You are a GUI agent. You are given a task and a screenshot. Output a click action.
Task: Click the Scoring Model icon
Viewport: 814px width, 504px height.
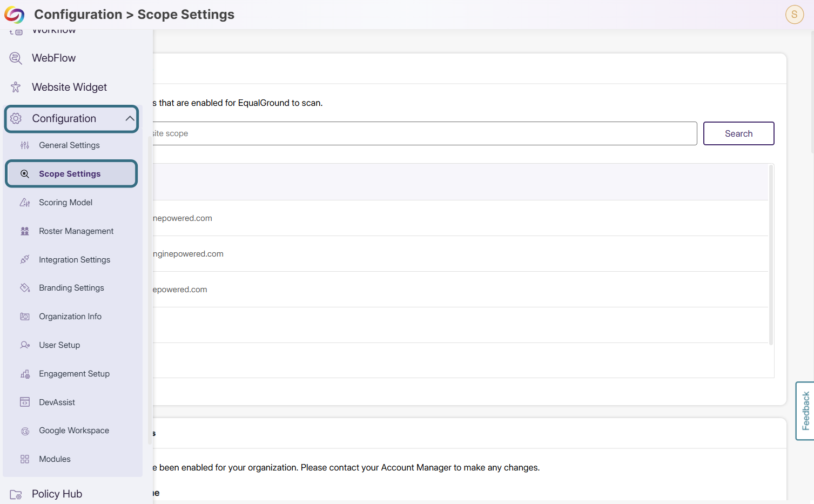(x=25, y=203)
